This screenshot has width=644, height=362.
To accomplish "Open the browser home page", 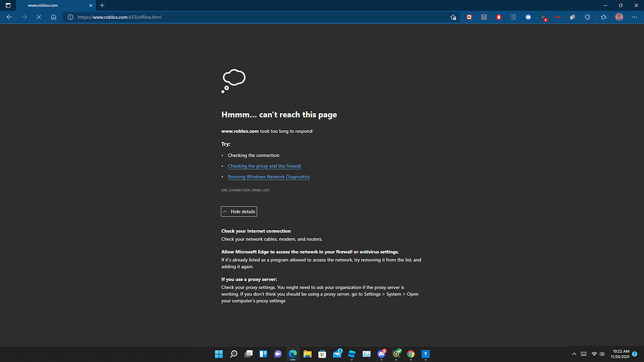I will (54, 17).
